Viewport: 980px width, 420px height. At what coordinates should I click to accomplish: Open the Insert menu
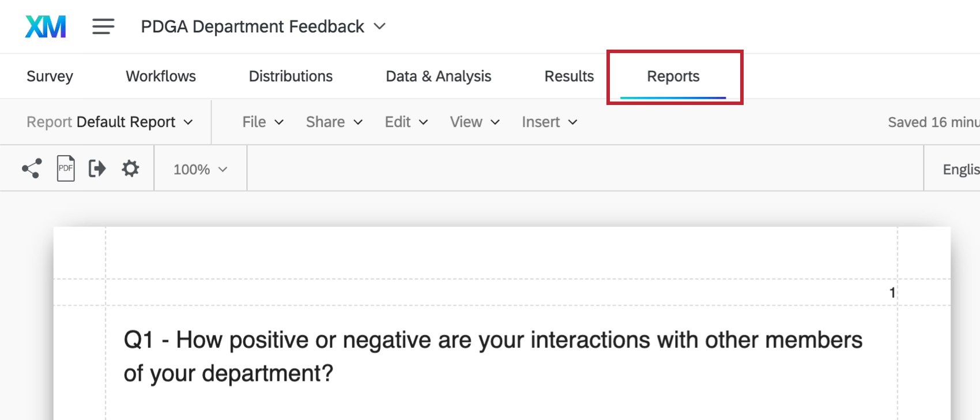click(549, 122)
